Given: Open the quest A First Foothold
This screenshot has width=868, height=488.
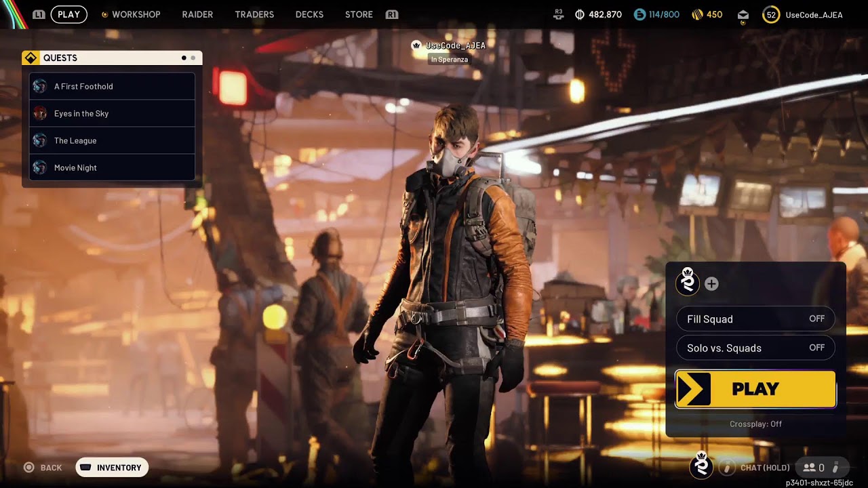Looking at the screenshot, I should 112,86.
